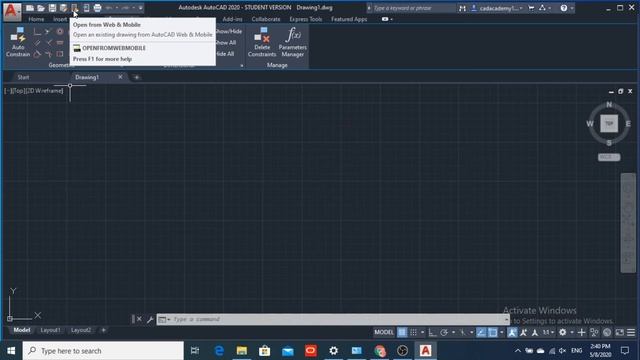640x360 pixels.
Task: Click the Open file icon in Quick Access
Action: (41, 8)
